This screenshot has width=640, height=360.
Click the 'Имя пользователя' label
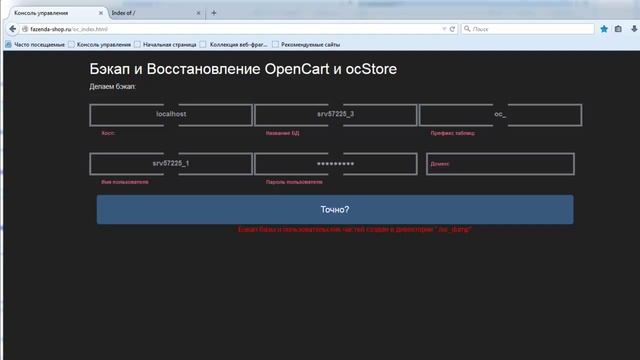click(125, 182)
